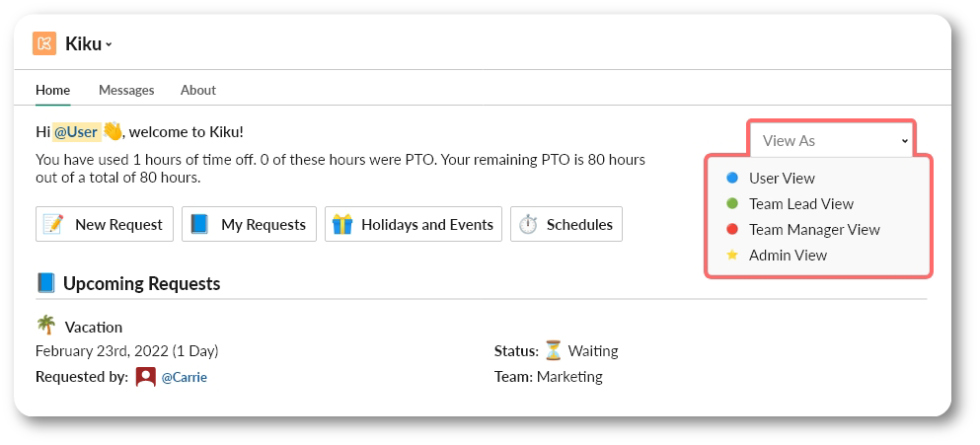Image resolution: width=980 pixels, height=445 pixels.
Task: Click the gift icon on Holidays and Events
Action: pyautogui.click(x=341, y=224)
